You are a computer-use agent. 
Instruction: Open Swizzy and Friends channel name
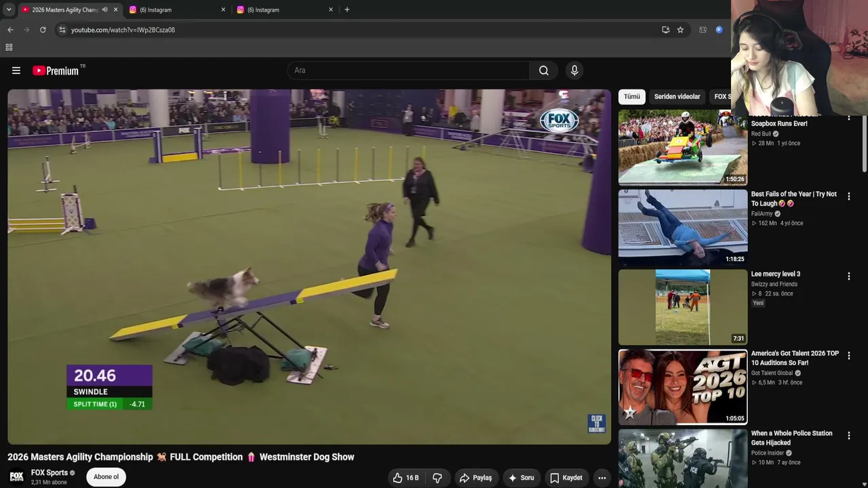pyautogui.click(x=774, y=284)
